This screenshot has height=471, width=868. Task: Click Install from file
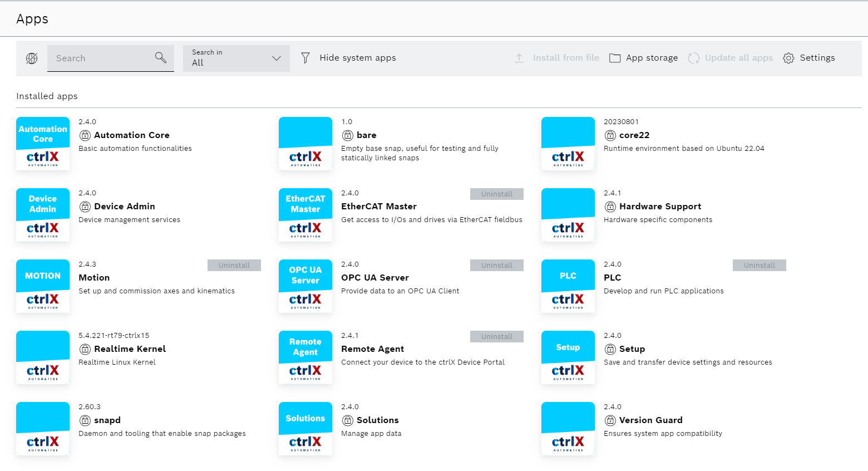click(x=557, y=58)
